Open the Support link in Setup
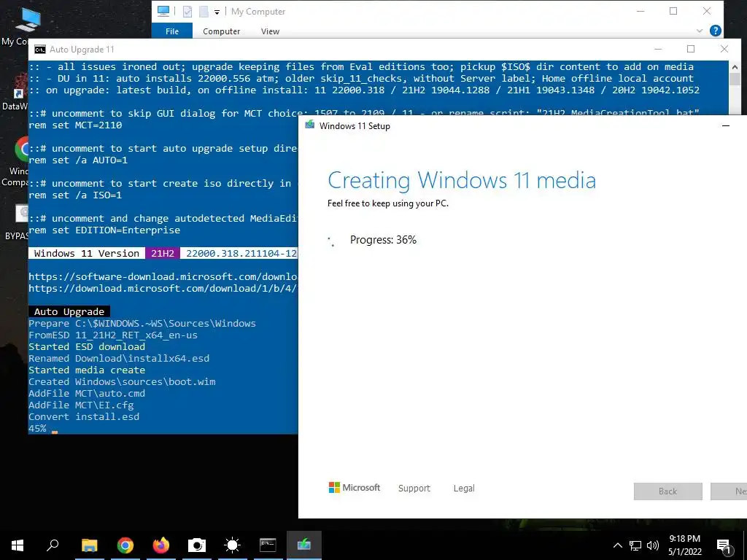 [414, 488]
